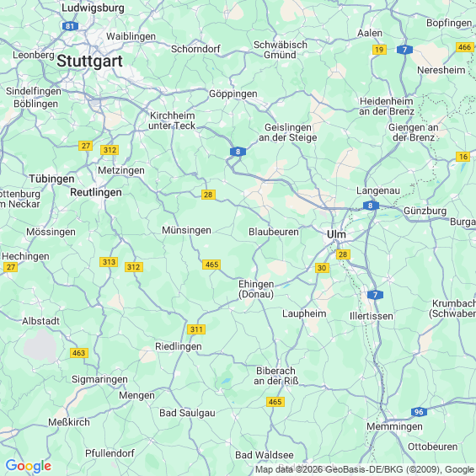The image size is (476, 476).
Task: Click the yellow 463 road shield near Albstadt
Action: click(x=79, y=353)
